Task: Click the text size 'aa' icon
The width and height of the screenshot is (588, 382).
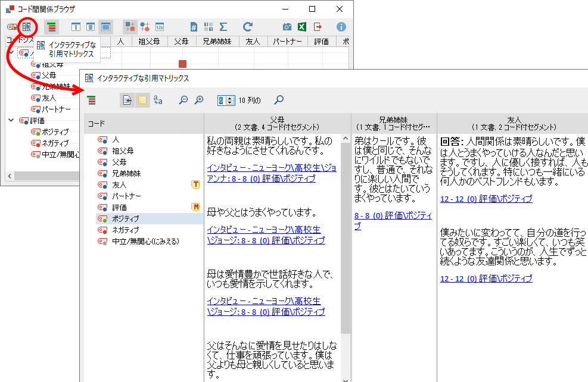Action: pos(158,100)
